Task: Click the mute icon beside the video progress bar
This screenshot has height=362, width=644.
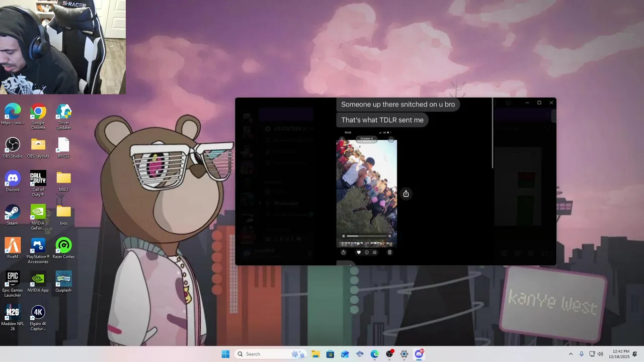Action: [x=390, y=236]
